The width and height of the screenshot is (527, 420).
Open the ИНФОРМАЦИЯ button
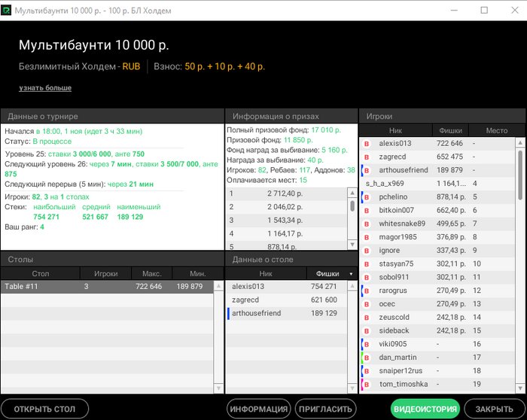(x=259, y=409)
